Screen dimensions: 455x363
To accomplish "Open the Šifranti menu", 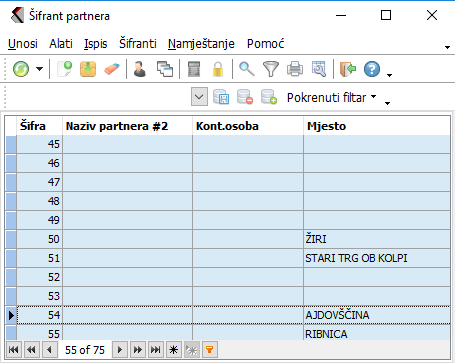I will [138, 44].
